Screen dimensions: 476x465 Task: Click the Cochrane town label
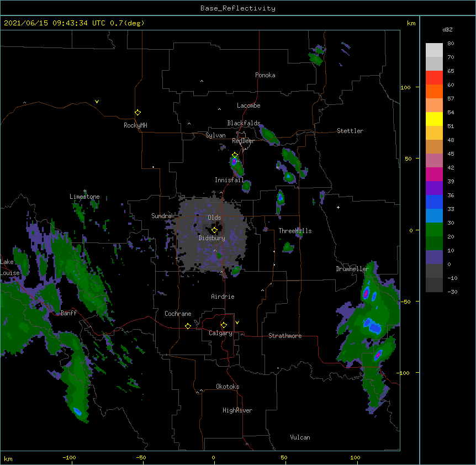tap(178, 314)
